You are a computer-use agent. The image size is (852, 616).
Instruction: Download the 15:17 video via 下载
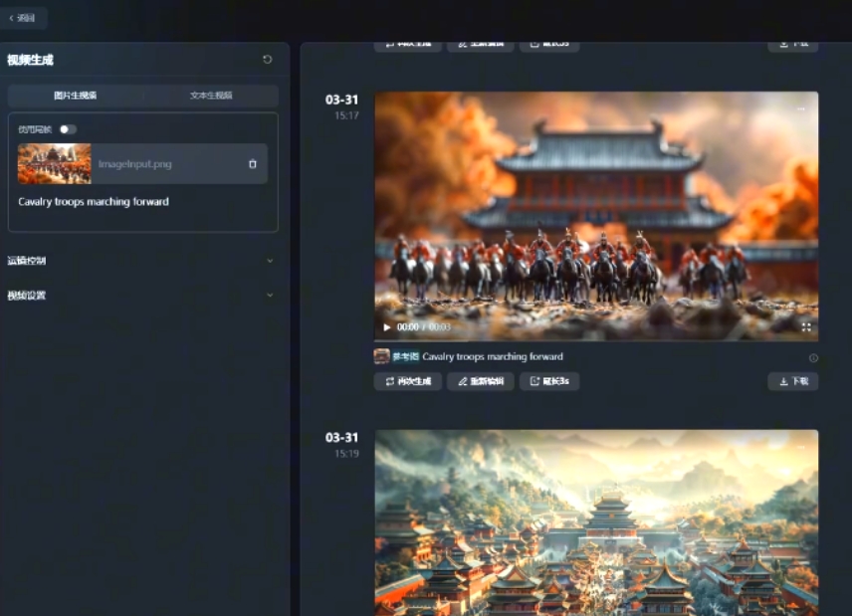793,381
